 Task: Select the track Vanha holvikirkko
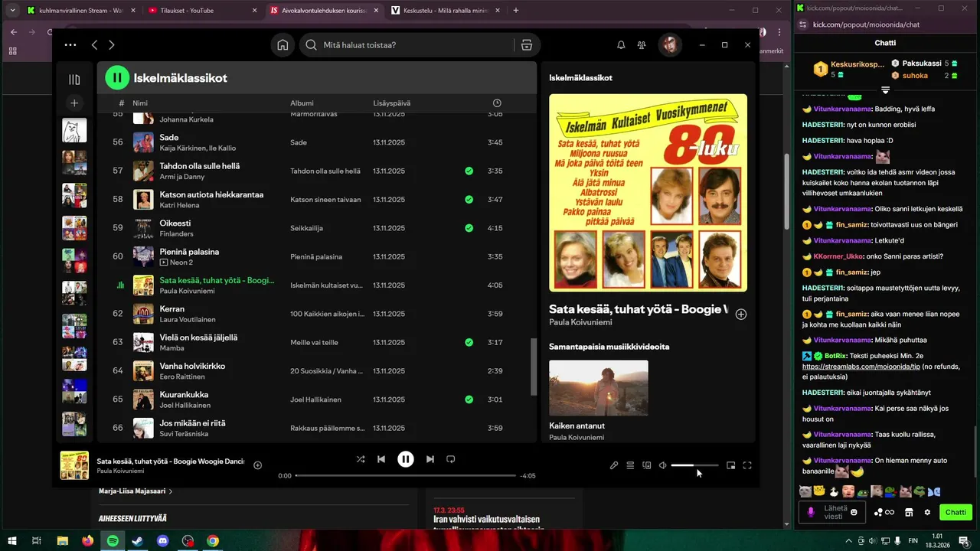coord(317,371)
